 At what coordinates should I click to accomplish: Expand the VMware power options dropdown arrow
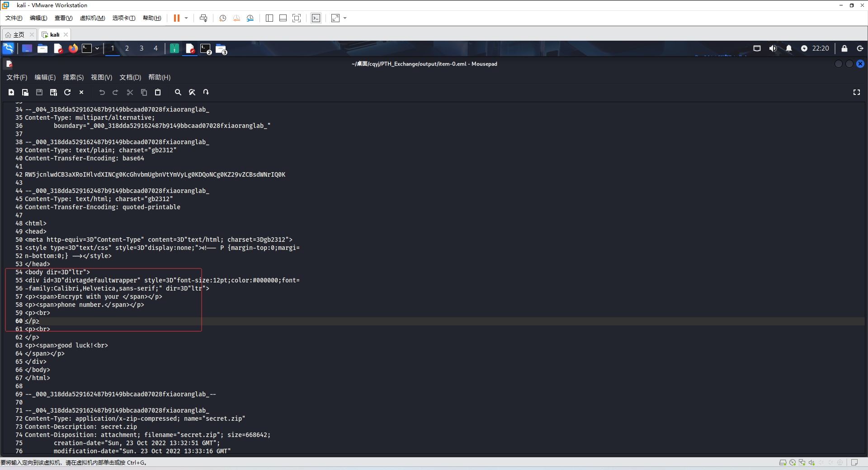[x=186, y=18]
